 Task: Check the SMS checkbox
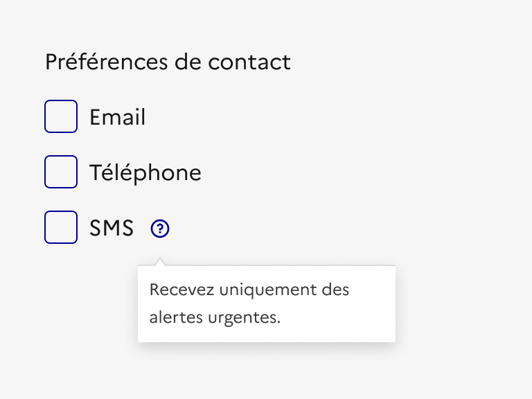click(x=61, y=227)
